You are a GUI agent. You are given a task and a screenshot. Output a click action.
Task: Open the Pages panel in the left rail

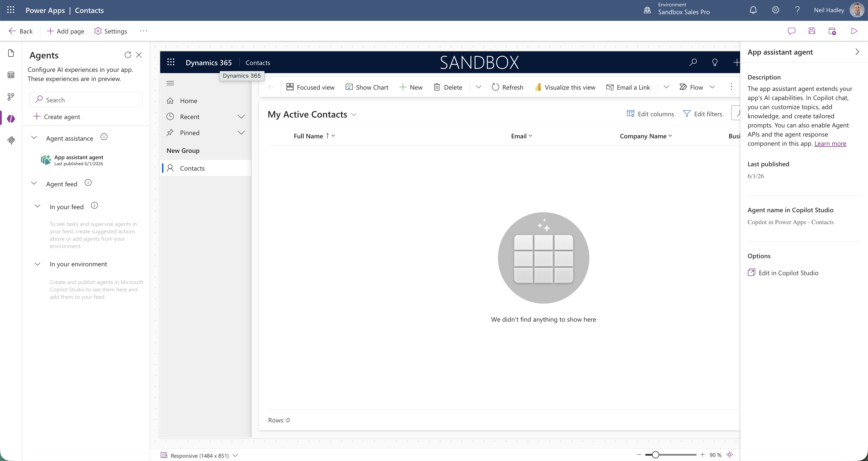click(x=11, y=53)
